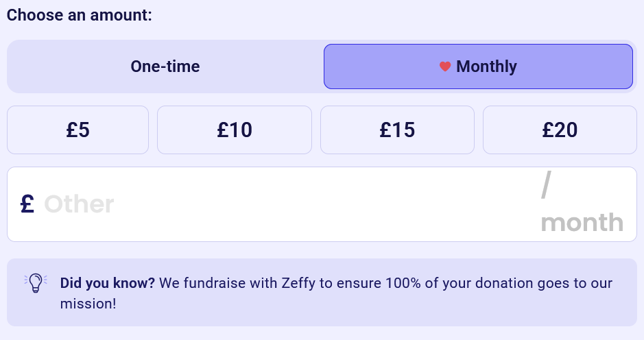Viewport: 644px width, 340px height.
Task: Click the "Choose an amount:" heading
Action: (80, 15)
